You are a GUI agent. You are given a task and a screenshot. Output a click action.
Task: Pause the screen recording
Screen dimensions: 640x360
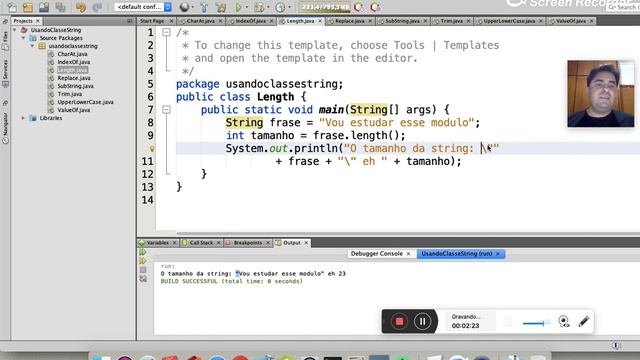tap(422, 322)
